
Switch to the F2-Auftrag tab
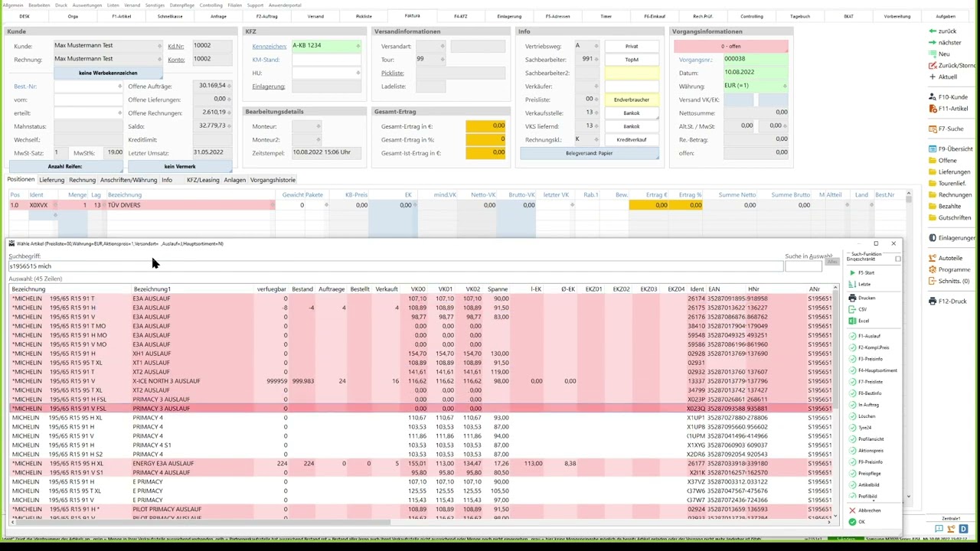click(267, 16)
